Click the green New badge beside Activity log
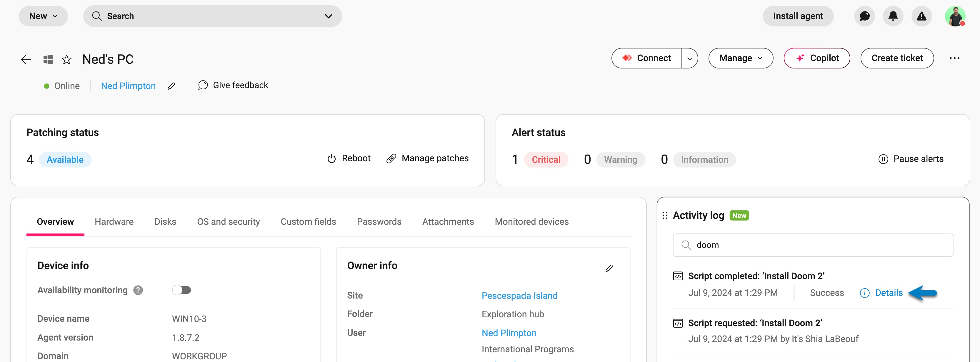This screenshot has height=362, width=980. [x=739, y=216]
